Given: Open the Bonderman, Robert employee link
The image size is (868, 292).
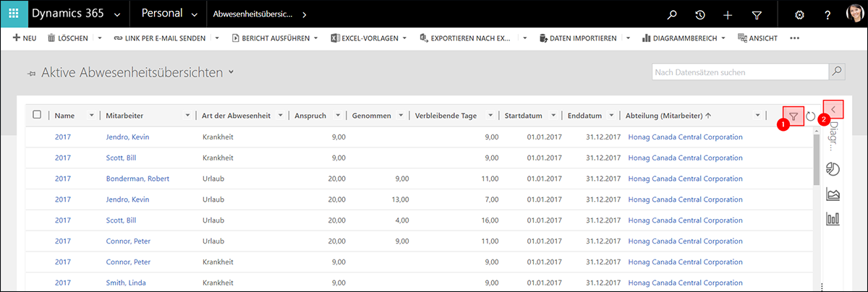Looking at the screenshot, I should click(x=137, y=179).
